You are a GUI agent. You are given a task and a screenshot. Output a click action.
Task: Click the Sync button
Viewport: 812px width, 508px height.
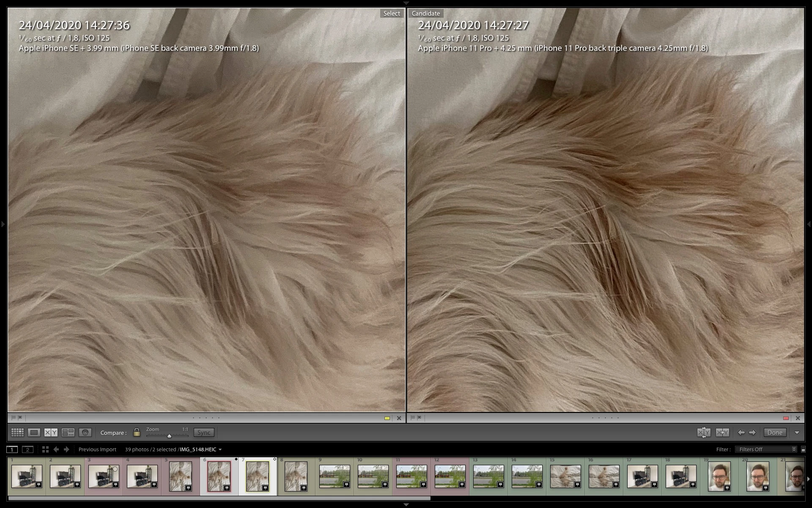(204, 432)
